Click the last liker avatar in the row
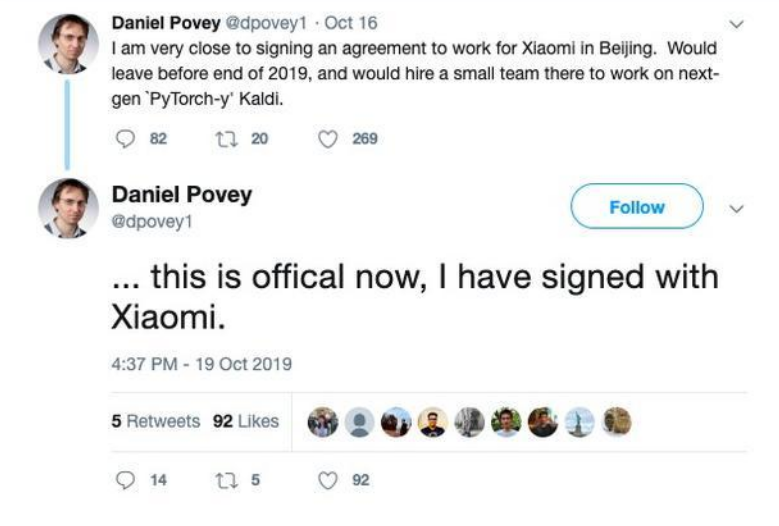The width and height of the screenshot is (779, 526). click(x=618, y=422)
